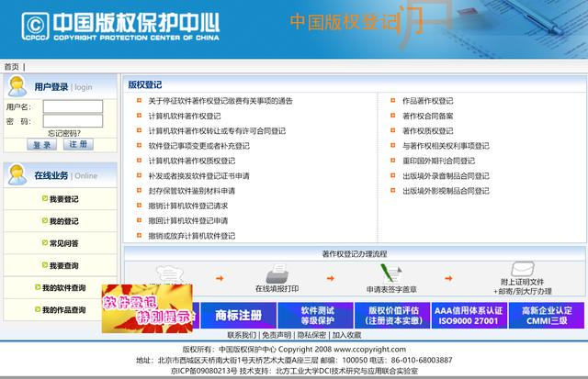Click the AAA信用体系认证 ISO9000 banner
This screenshot has width=588, height=379.
point(469,316)
